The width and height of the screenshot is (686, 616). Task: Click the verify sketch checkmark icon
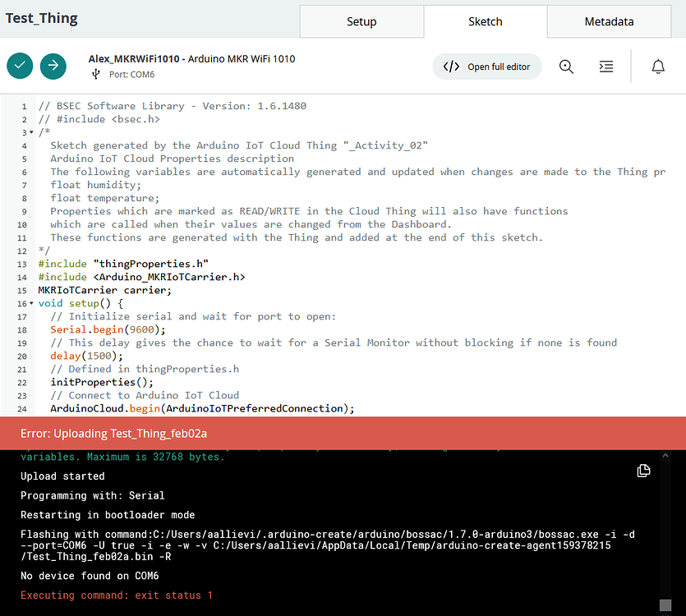tap(20, 66)
